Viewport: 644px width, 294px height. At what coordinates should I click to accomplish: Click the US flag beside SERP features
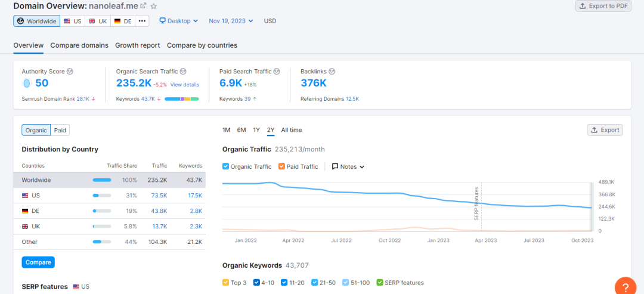76,287
